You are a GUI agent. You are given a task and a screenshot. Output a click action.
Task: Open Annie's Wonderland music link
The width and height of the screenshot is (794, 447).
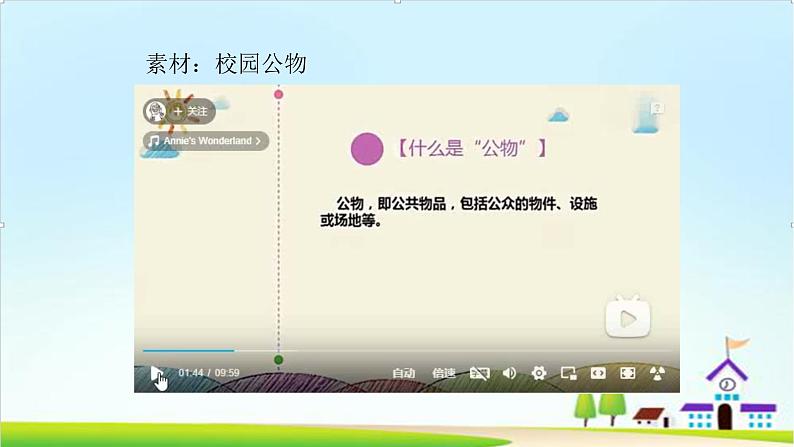pyautogui.click(x=206, y=141)
